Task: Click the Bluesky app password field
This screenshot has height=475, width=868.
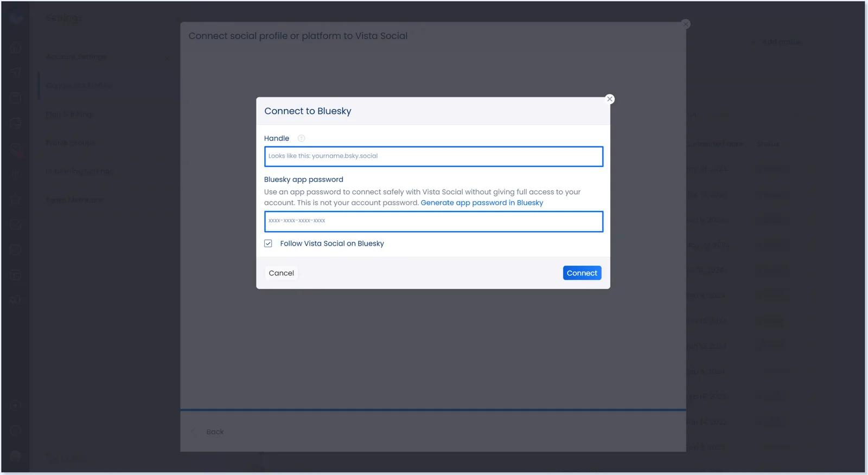Action: click(x=433, y=221)
